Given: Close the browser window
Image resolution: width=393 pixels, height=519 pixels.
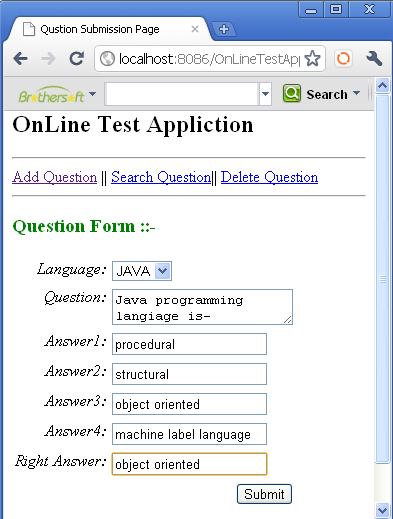Looking at the screenshot, I should (369, 9).
